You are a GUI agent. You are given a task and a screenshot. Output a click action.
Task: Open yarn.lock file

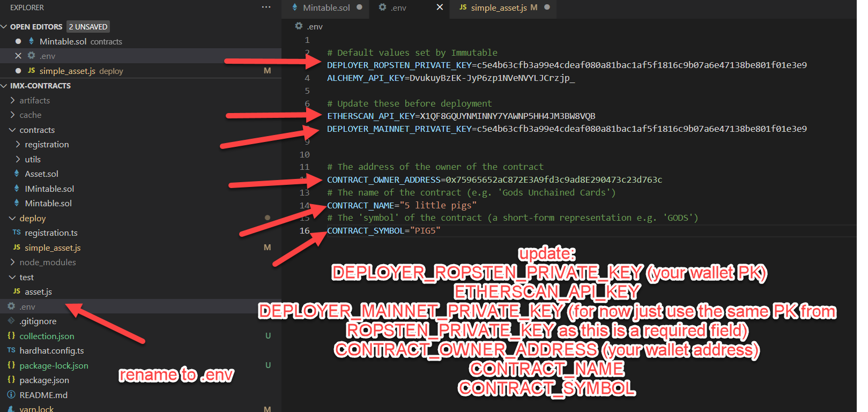point(36,408)
